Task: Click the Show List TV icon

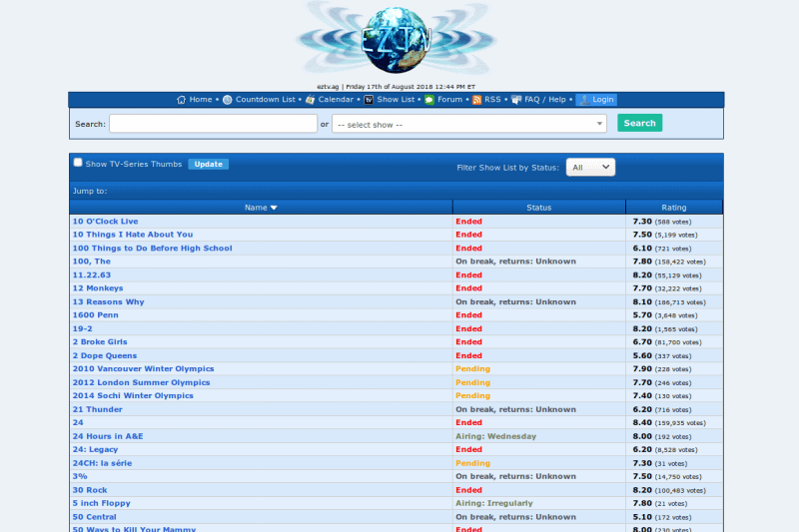Action: (x=369, y=100)
